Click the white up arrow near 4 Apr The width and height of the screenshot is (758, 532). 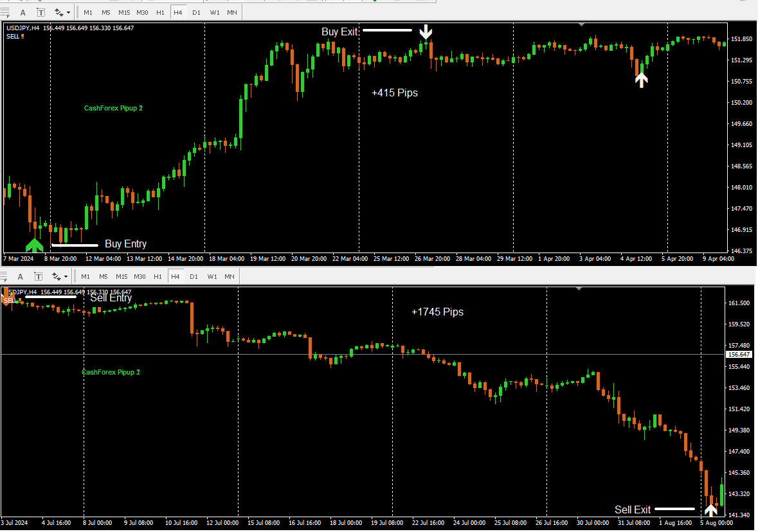click(641, 80)
